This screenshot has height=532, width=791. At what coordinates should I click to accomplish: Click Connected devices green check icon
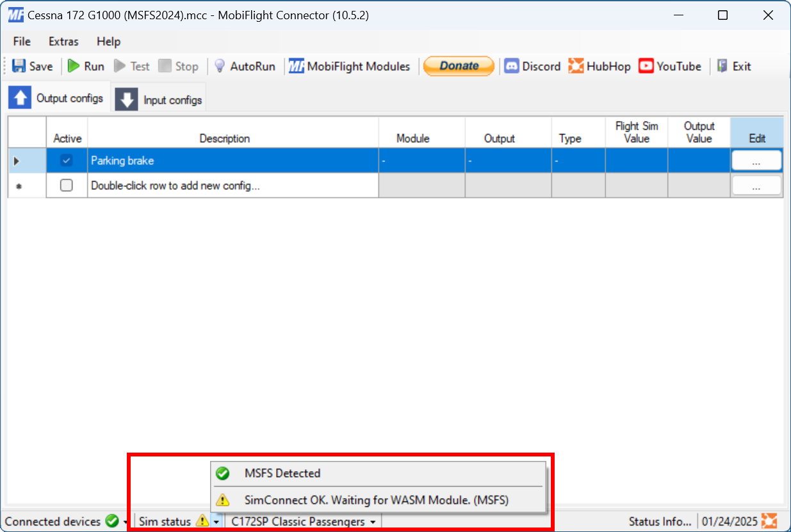pyautogui.click(x=112, y=522)
